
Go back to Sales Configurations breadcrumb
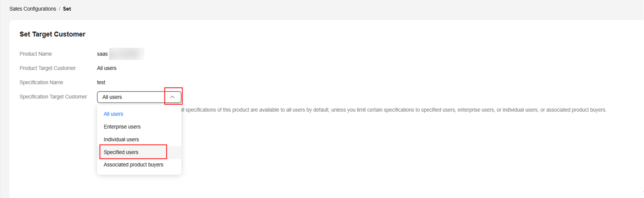pyautogui.click(x=33, y=9)
